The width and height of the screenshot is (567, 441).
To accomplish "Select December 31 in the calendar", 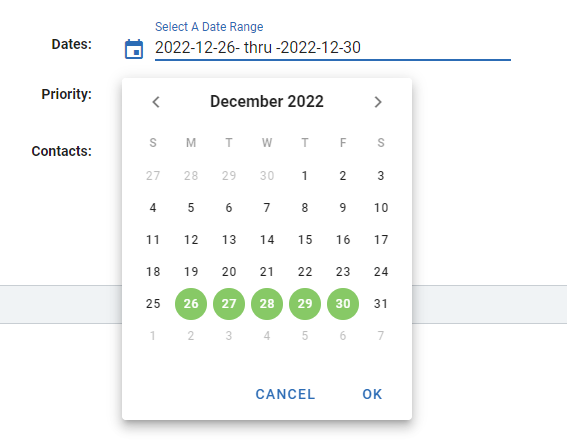I will coord(381,304).
